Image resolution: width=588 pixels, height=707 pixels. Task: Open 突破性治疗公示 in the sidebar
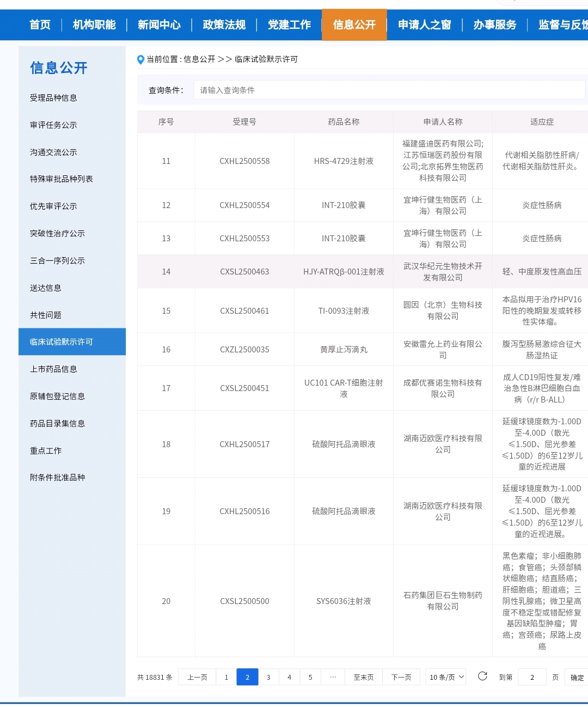click(x=57, y=234)
